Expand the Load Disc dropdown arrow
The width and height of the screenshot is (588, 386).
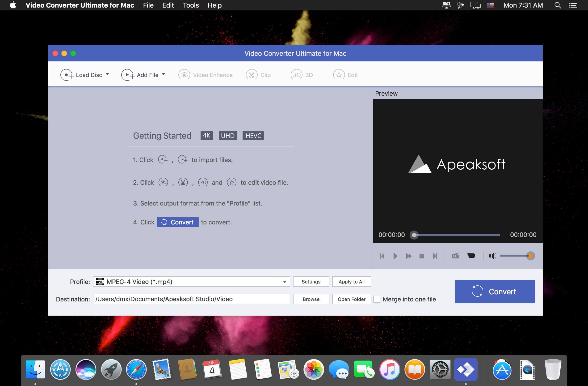tap(107, 75)
